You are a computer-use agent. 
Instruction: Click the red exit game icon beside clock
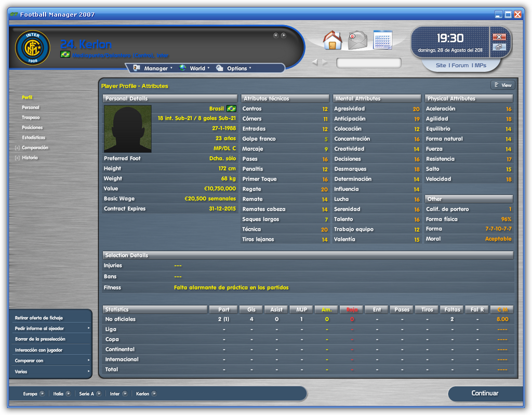pos(499,37)
